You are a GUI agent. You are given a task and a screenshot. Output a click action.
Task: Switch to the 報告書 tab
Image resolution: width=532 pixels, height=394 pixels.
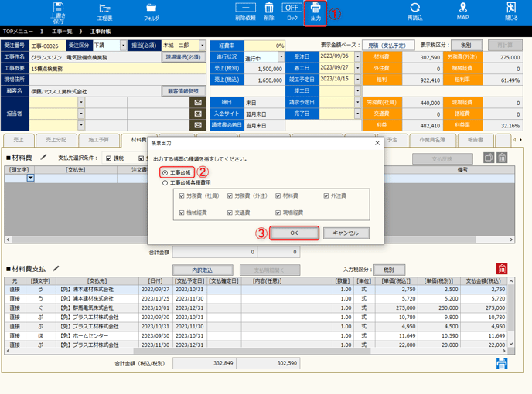[476, 140]
